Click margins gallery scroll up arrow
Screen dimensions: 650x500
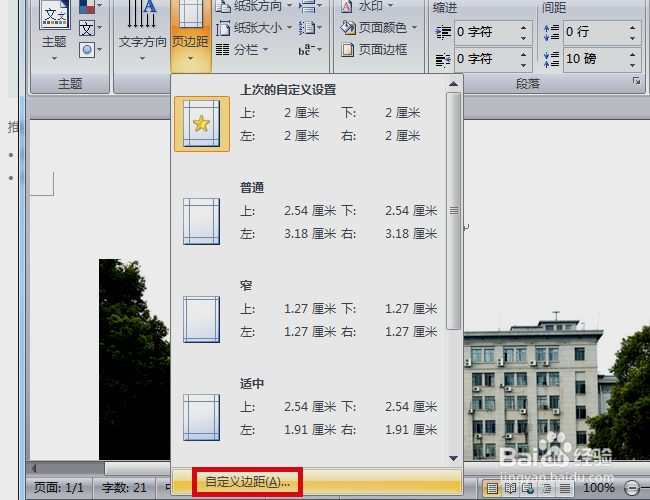click(x=454, y=84)
